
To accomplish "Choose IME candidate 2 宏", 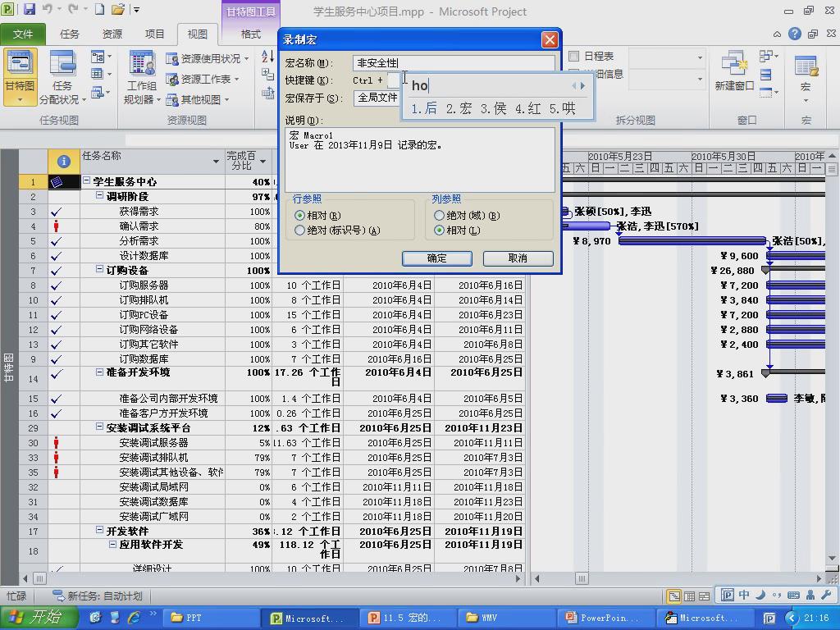I will pyautogui.click(x=459, y=109).
